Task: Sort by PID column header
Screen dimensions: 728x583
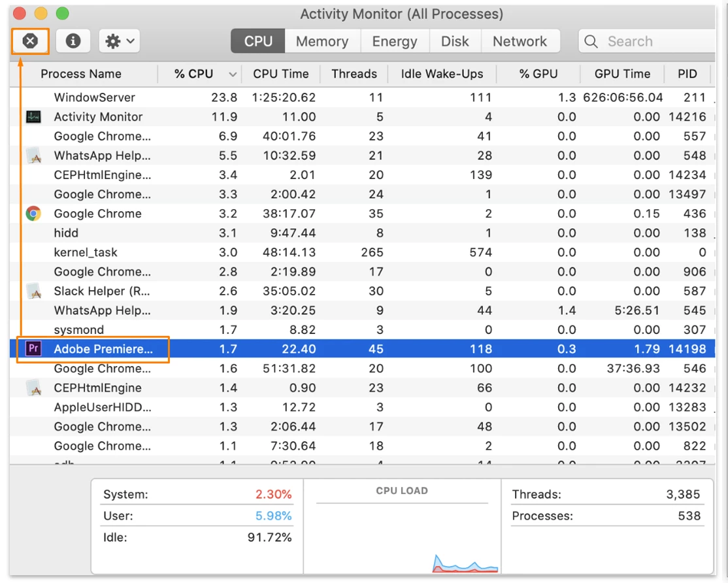Action: coord(687,74)
